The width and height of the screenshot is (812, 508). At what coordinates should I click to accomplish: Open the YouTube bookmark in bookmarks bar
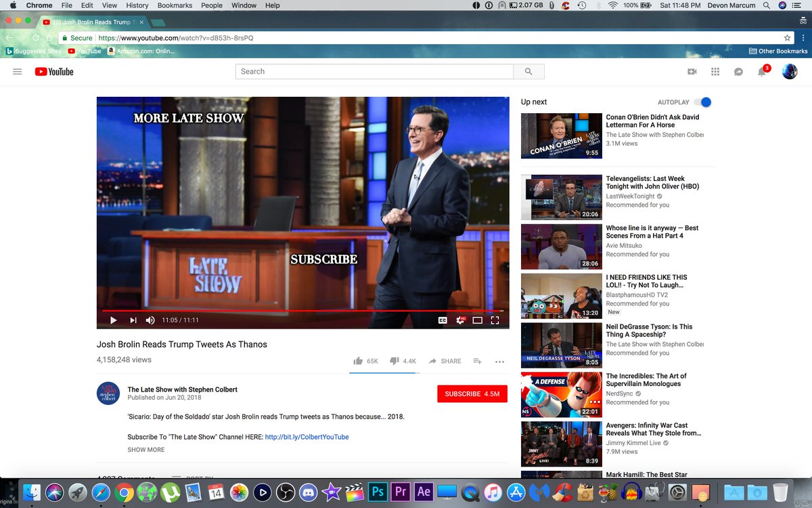[85, 51]
